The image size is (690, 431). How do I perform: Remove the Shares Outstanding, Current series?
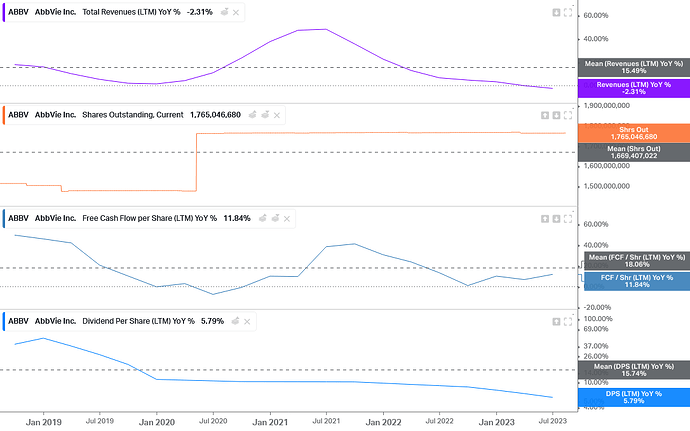(x=277, y=115)
